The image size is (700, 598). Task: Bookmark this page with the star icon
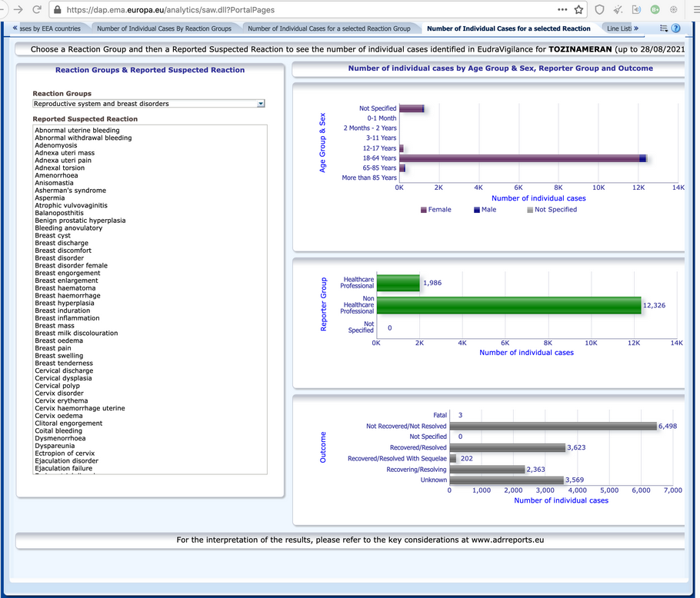tap(578, 9)
